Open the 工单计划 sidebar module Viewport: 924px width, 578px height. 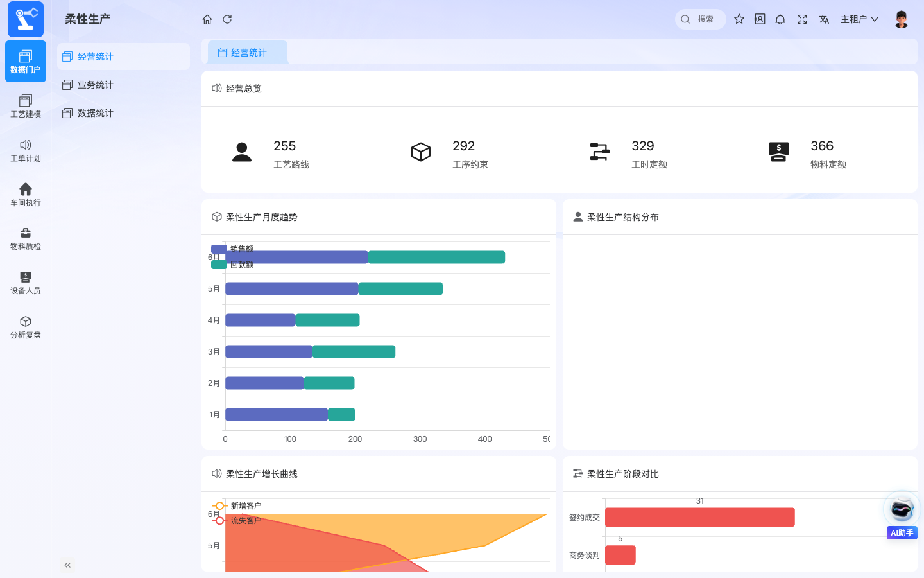tap(26, 150)
